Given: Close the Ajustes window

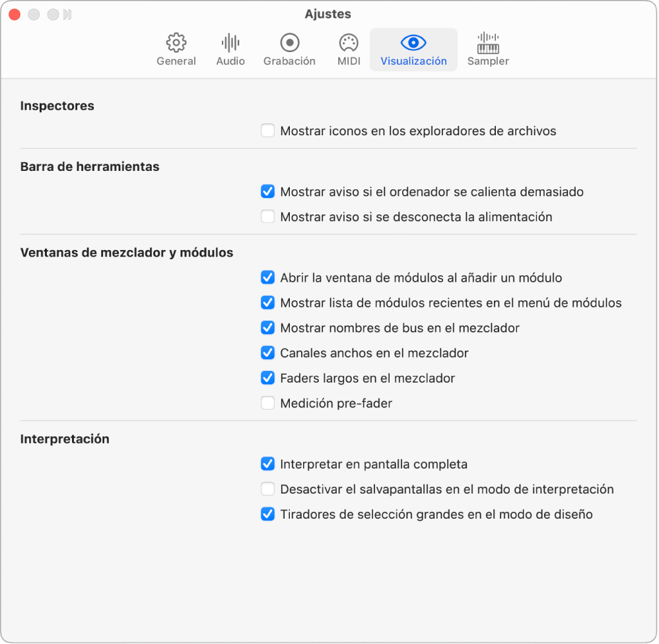Looking at the screenshot, I should [x=14, y=14].
